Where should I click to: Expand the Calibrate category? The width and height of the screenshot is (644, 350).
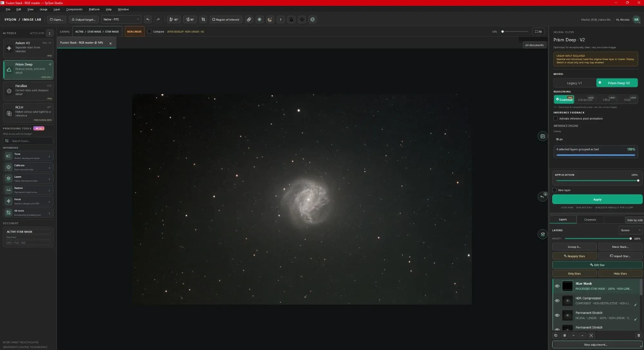point(28,167)
